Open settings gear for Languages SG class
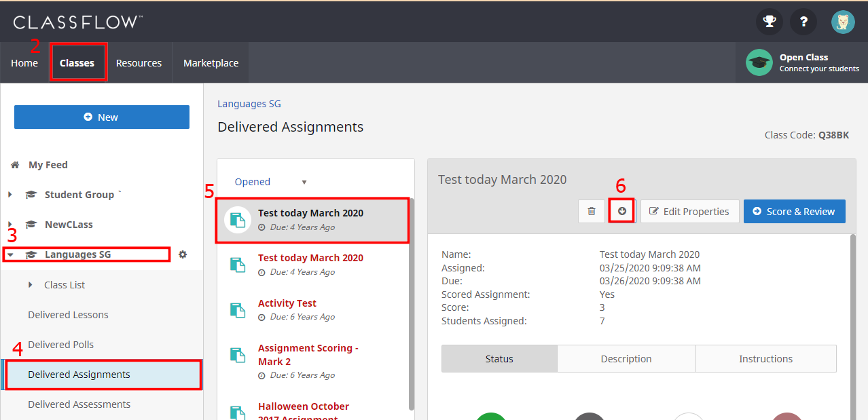The height and width of the screenshot is (420, 868). tap(182, 254)
